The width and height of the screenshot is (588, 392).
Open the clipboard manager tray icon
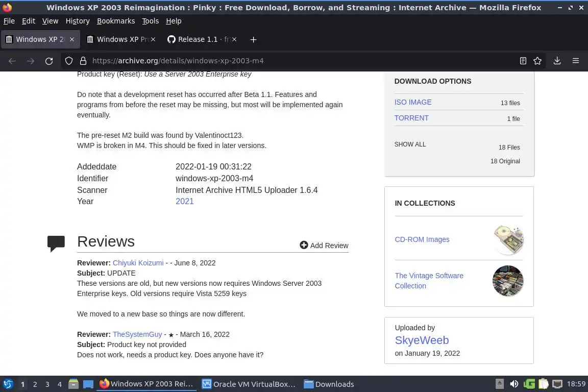pyautogui.click(x=544, y=384)
